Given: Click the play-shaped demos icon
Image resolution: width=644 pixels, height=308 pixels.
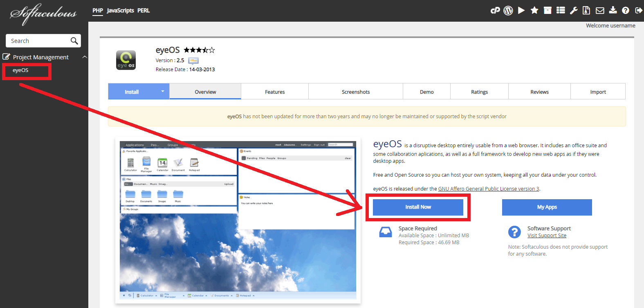Looking at the screenshot, I should click(x=521, y=11).
